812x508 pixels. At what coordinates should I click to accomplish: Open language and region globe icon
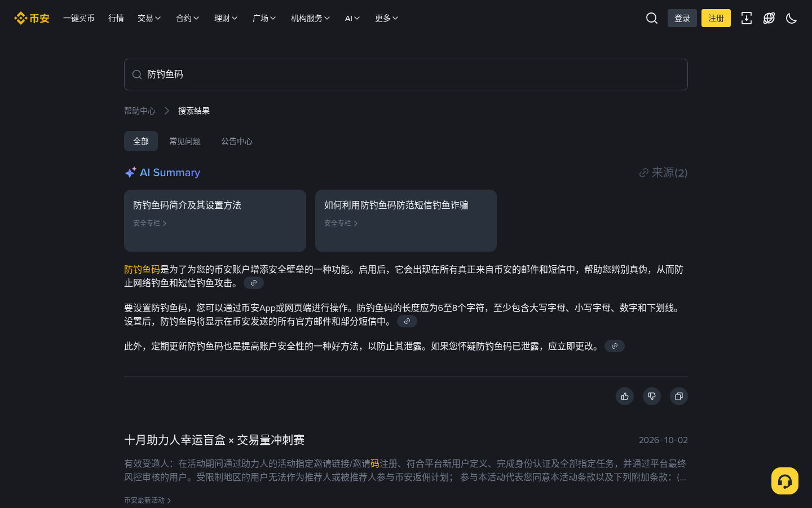pyautogui.click(x=769, y=18)
